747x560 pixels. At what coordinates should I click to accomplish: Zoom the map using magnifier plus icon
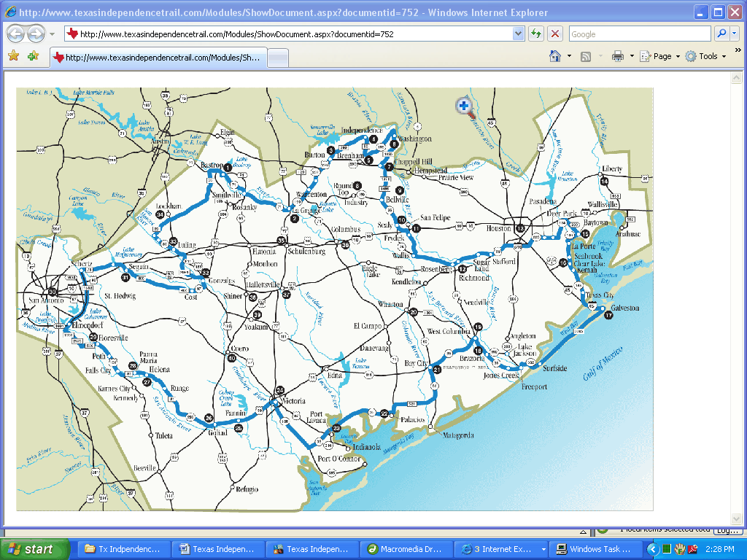tap(464, 107)
